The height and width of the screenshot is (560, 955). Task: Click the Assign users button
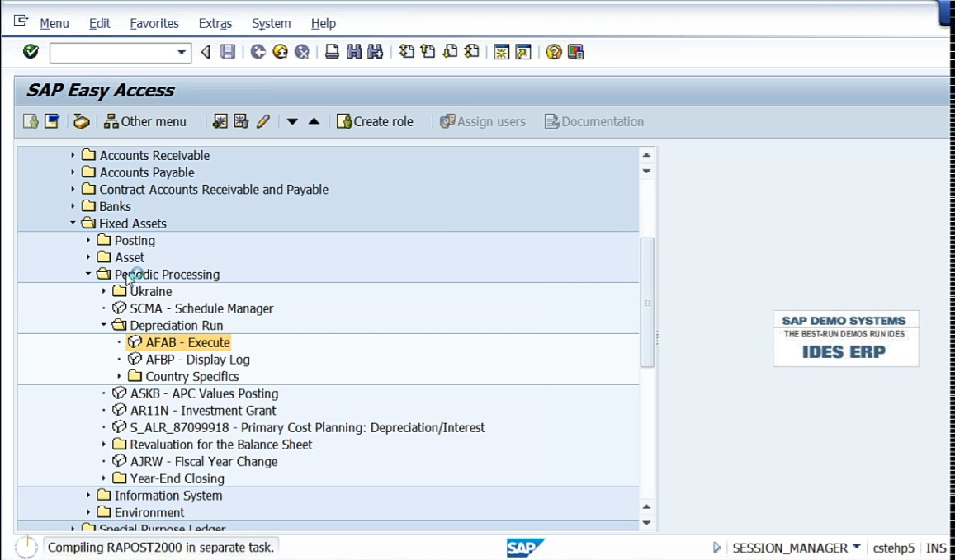(482, 121)
